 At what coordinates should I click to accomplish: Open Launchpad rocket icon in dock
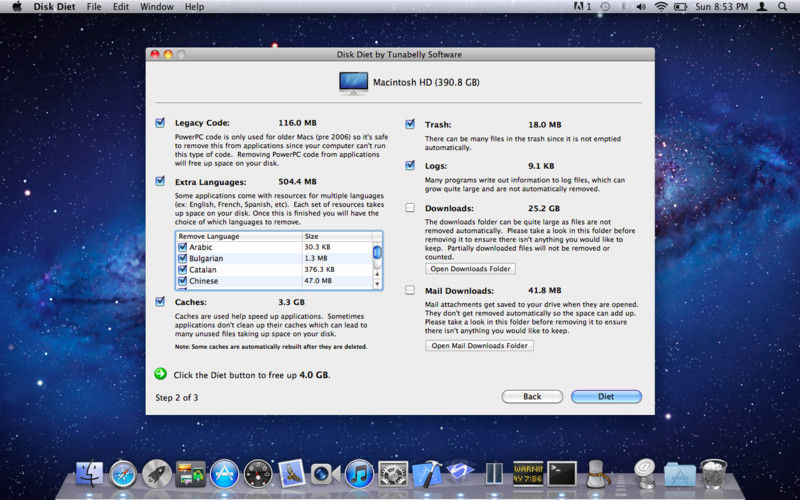[x=157, y=474]
